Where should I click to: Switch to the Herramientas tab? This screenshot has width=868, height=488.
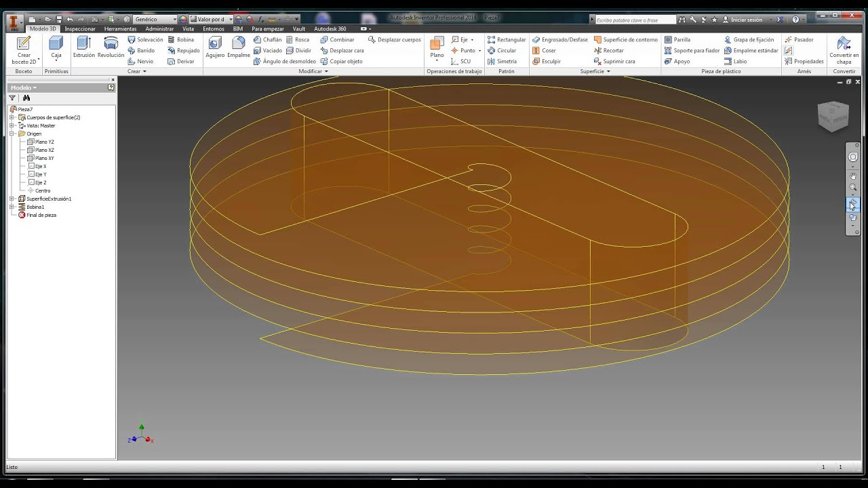120,29
